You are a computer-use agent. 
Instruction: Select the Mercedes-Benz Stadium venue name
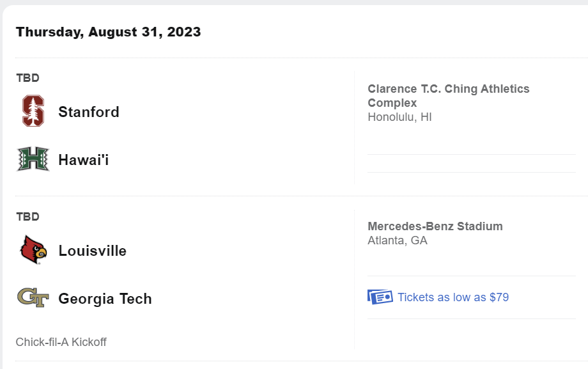coord(435,226)
